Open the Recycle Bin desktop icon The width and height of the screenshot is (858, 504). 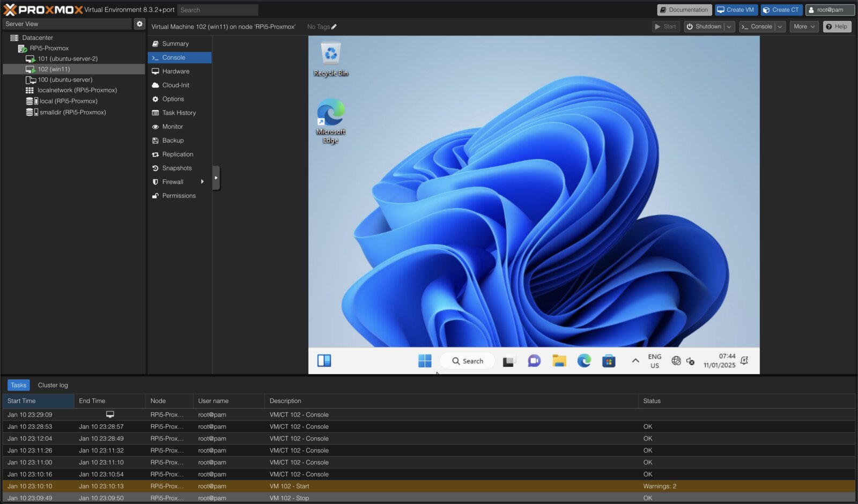(x=331, y=60)
